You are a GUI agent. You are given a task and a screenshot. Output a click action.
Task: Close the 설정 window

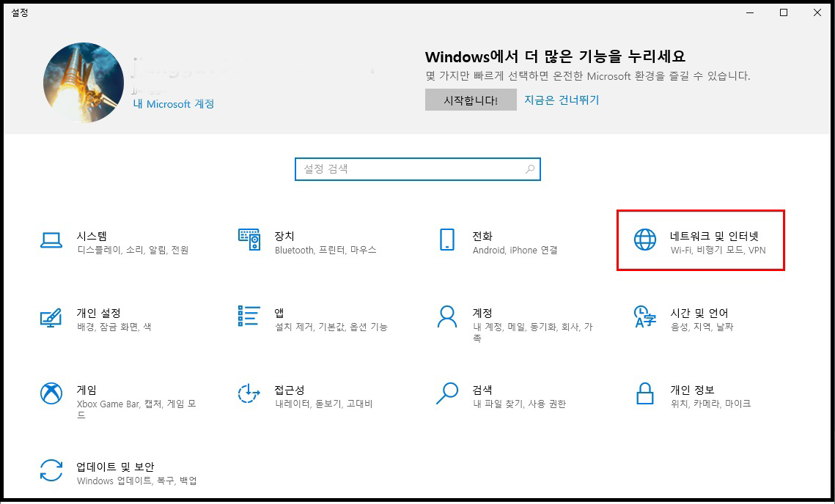tap(817, 12)
